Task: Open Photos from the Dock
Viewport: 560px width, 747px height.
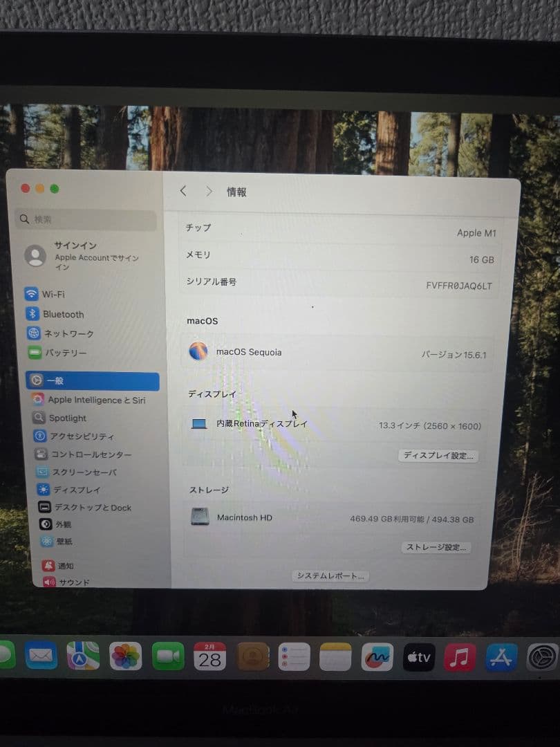Action: pyautogui.click(x=126, y=656)
